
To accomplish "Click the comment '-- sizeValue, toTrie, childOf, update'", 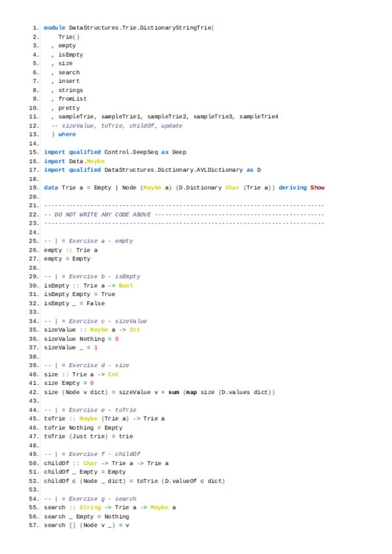I will [117, 126].
